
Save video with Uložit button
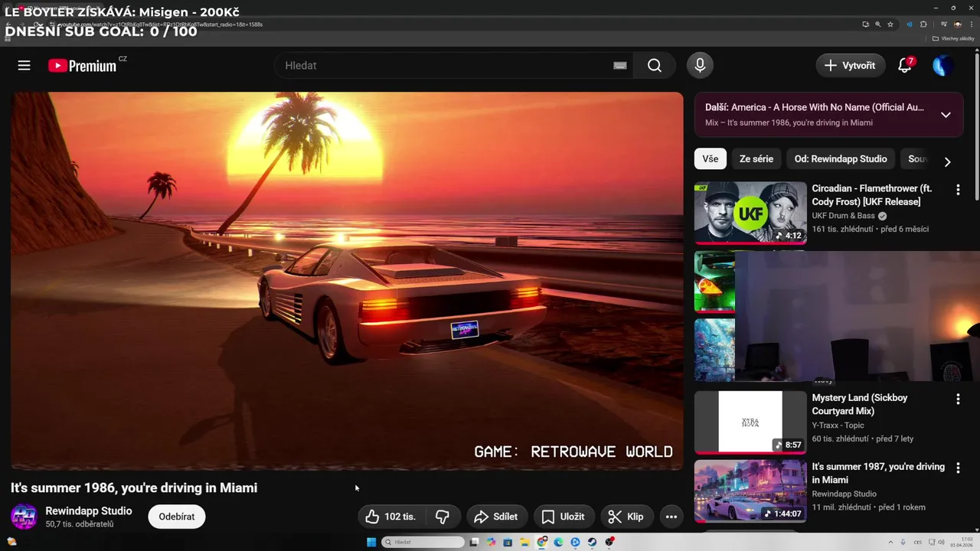pos(563,517)
